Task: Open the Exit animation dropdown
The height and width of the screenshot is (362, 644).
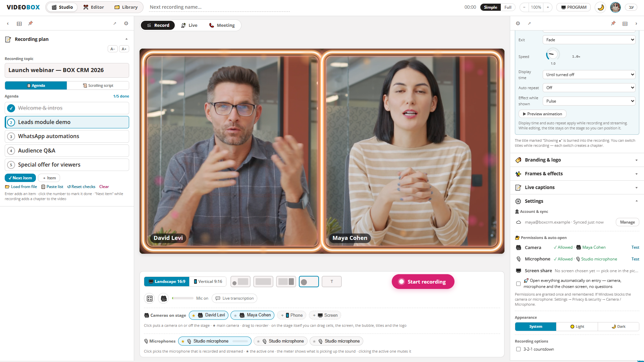Action: point(589,40)
